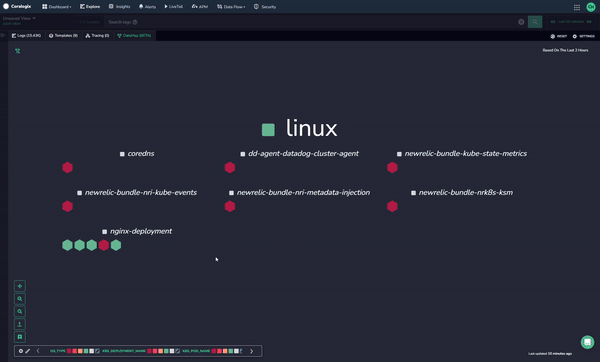The image size is (600, 362).
Task: Move legend bar right with chevron
Action: tap(251, 351)
